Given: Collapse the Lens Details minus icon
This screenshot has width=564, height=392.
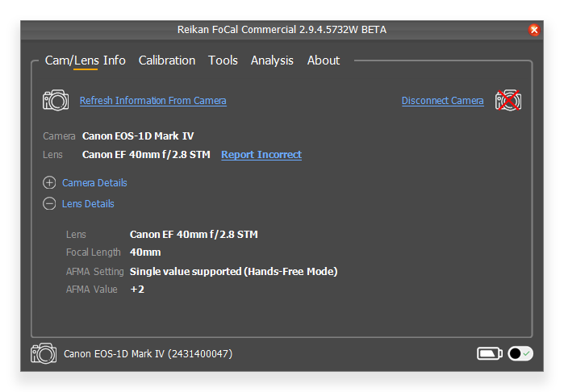Looking at the screenshot, I should pos(49,203).
